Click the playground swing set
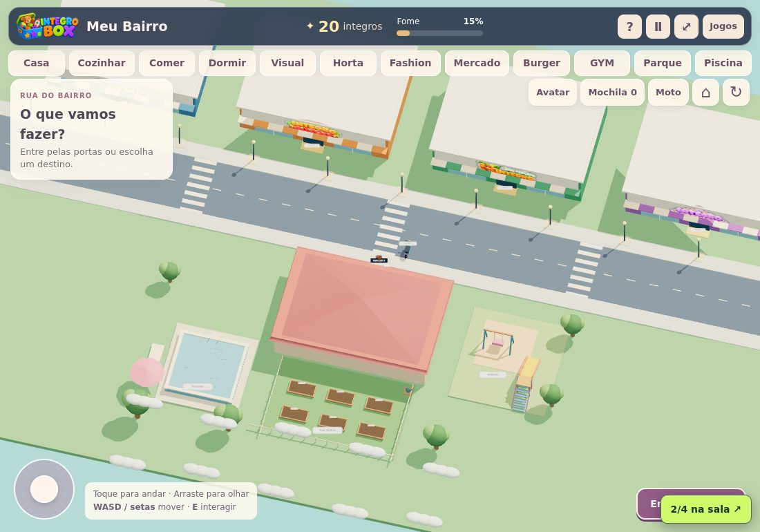Screen dimensions: 760x532 (497, 340)
